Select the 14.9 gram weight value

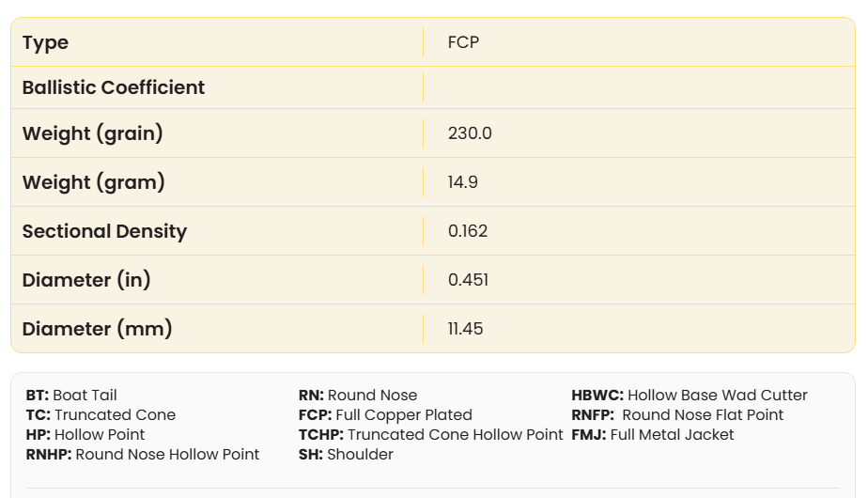tap(463, 182)
